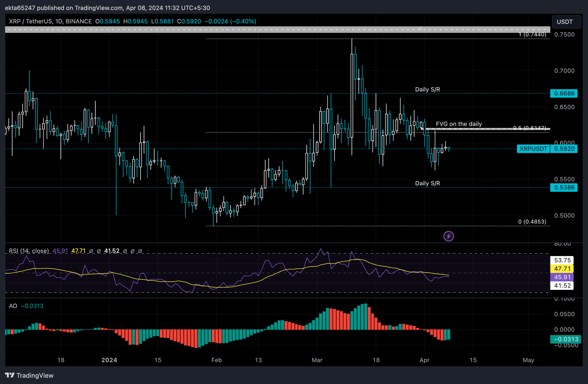588x384 pixels.
Task: Click the last ∅ marker in the RSI row
Action: click(x=140, y=251)
